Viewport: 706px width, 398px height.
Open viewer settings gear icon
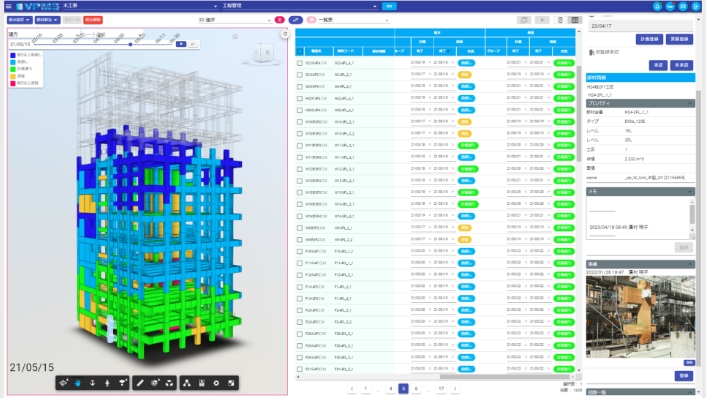216,383
